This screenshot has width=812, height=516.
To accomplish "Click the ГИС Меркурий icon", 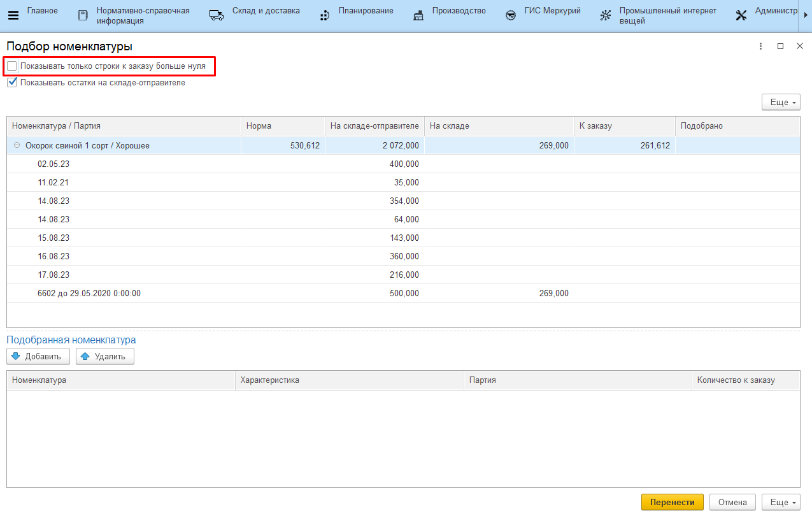I will (x=510, y=15).
